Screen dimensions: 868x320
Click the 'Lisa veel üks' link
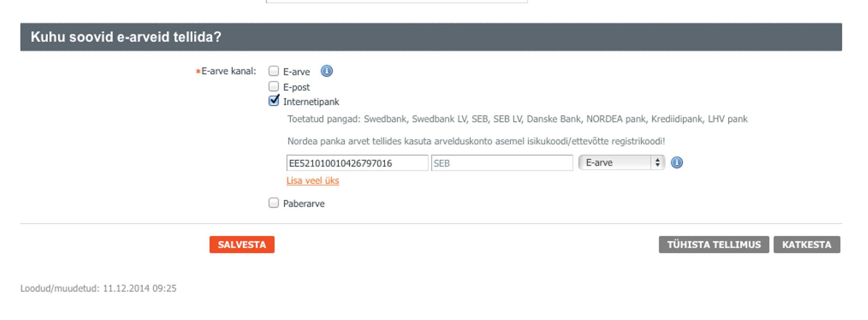312,181
